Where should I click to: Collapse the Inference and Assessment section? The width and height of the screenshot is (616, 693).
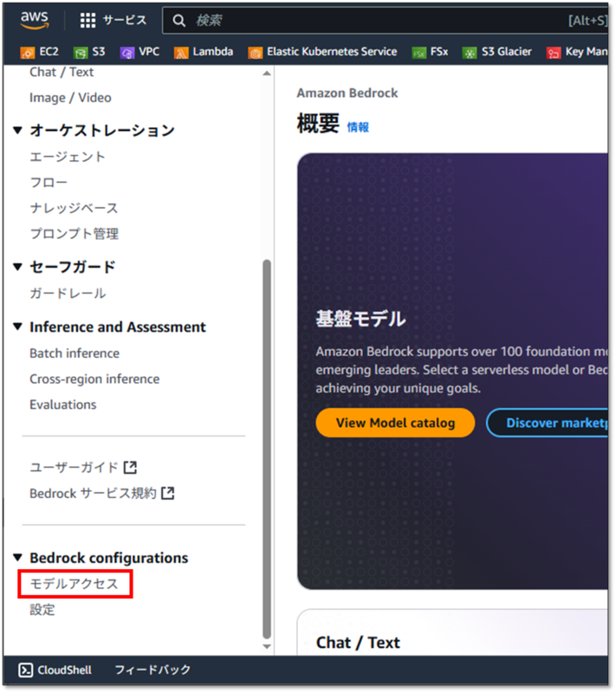point(17,327)
